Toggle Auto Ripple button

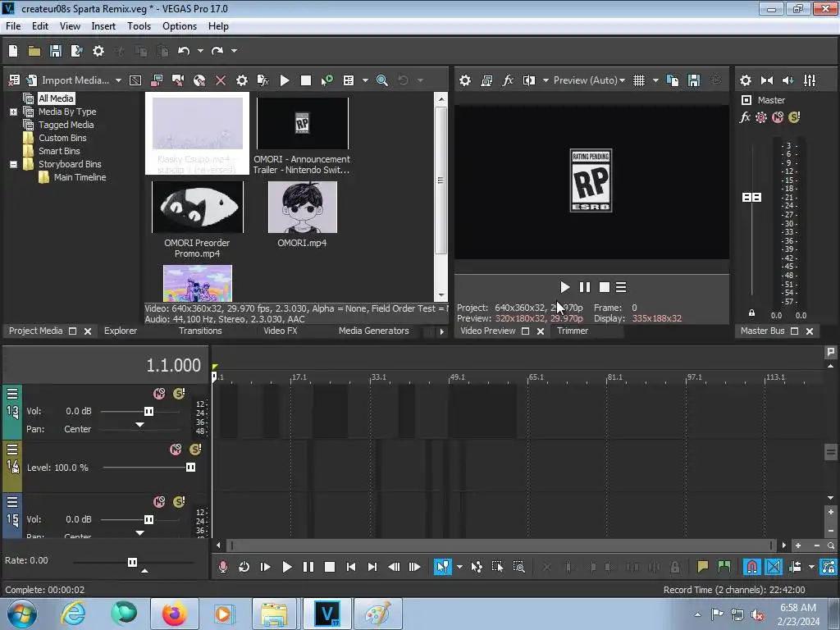click(x=795, y=567)
